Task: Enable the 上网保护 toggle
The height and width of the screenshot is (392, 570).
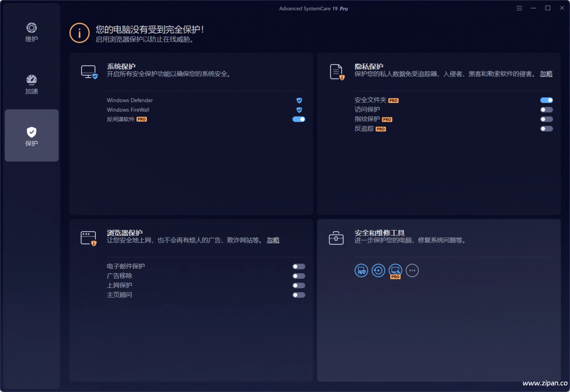Action: pos(299,286)
